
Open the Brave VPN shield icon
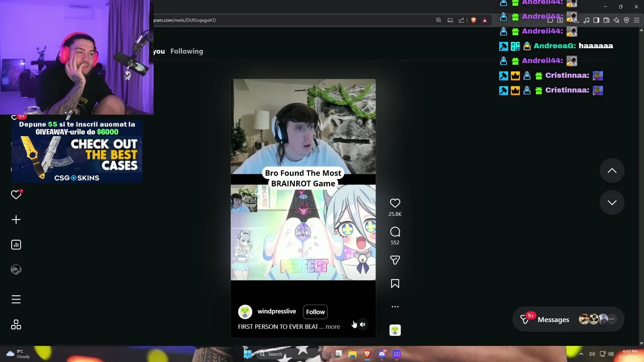pos(626,20)
